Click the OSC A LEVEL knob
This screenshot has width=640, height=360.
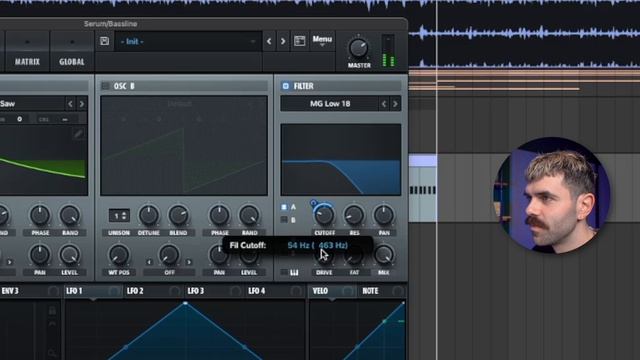point(70,255)
